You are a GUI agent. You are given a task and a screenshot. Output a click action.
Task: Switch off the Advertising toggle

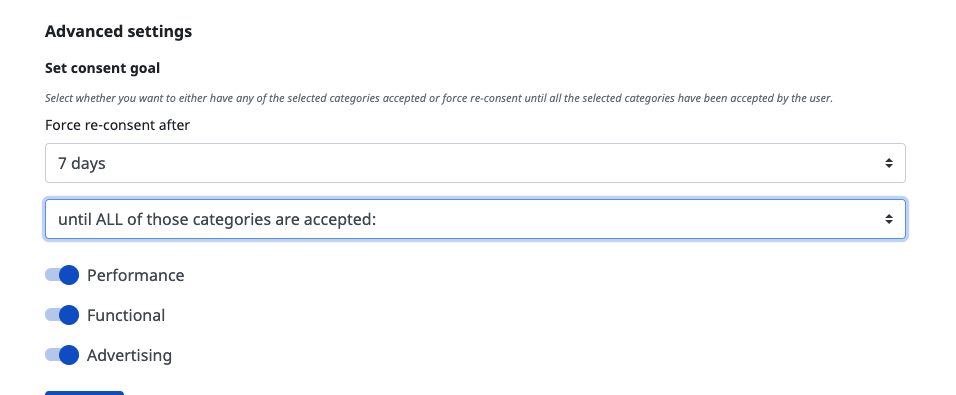click(x=62, y=355)
